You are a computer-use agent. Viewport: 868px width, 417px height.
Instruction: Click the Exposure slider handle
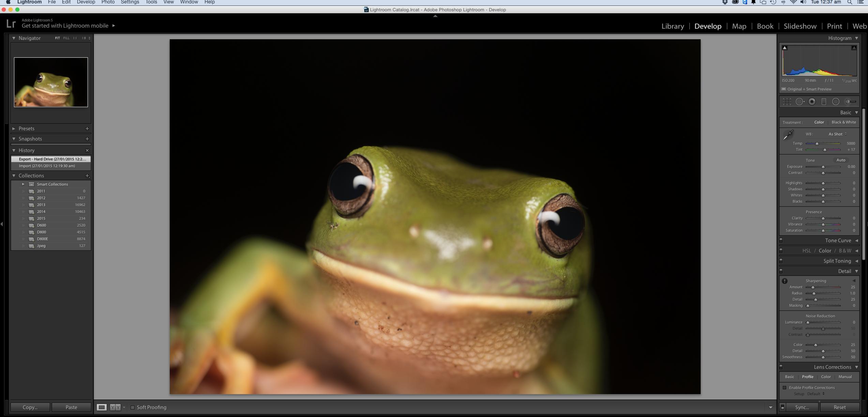click(823, 167)
